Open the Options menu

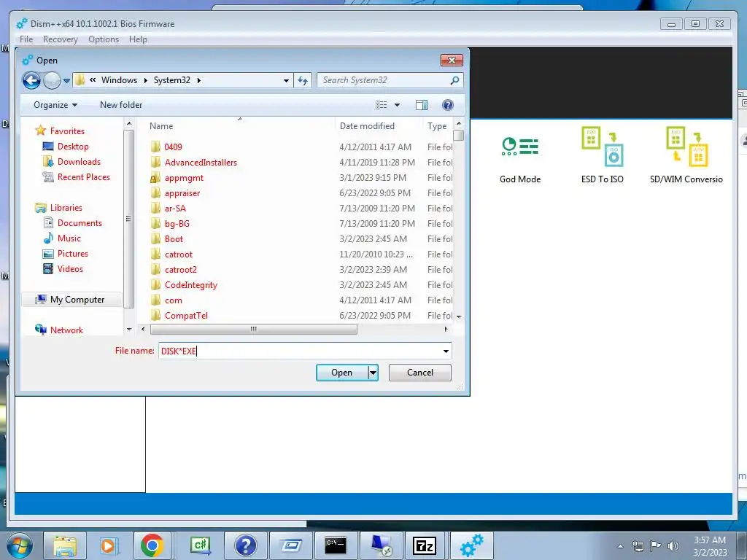tap(104, 39)
